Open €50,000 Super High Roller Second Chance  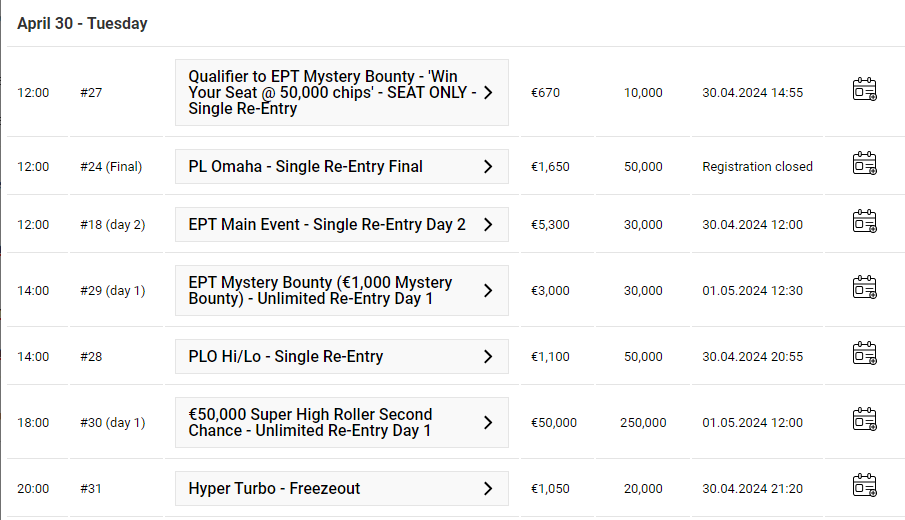342,422
